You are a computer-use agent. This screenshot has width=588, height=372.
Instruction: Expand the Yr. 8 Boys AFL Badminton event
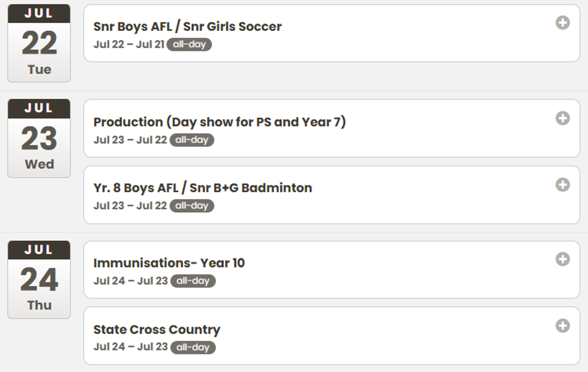pos(563,185)
